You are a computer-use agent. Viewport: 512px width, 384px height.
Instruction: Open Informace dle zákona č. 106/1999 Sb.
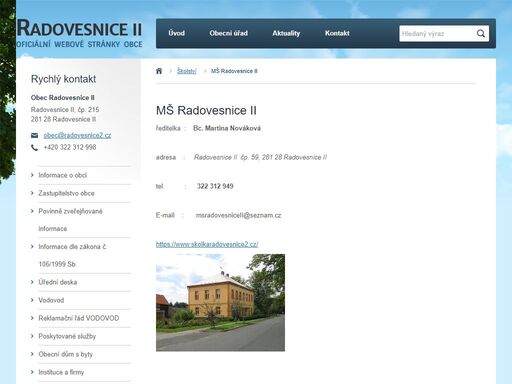click(x=72, y=255)
